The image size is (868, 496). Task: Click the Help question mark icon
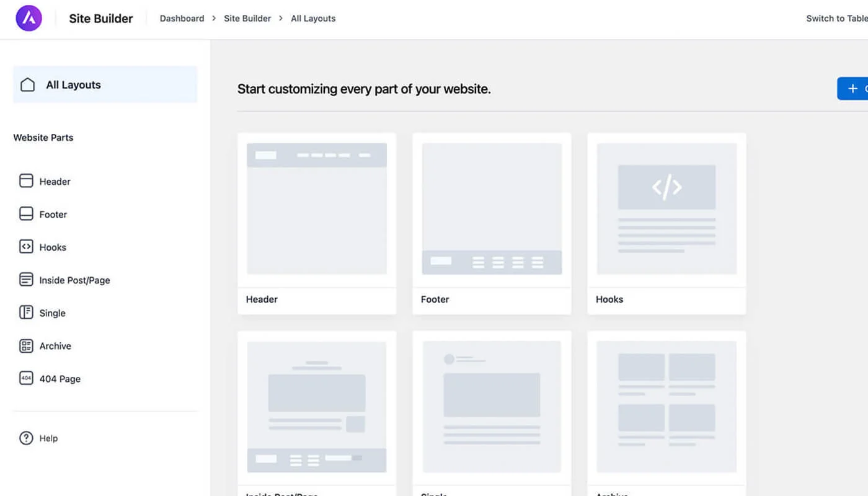(x=26, y=438)
